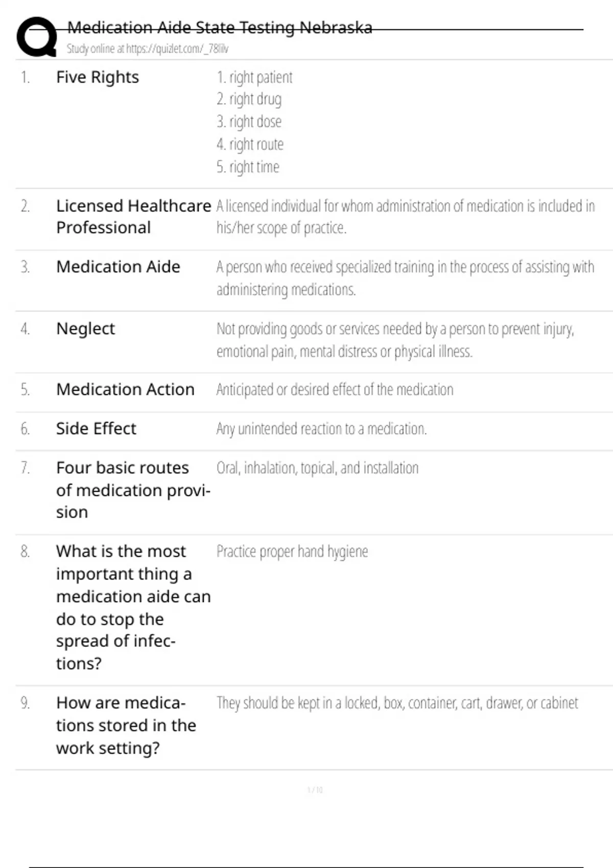Click the Neglect definition paragraph
The height and width of the screenshot is (868, 613).
[x=395, y=340]
